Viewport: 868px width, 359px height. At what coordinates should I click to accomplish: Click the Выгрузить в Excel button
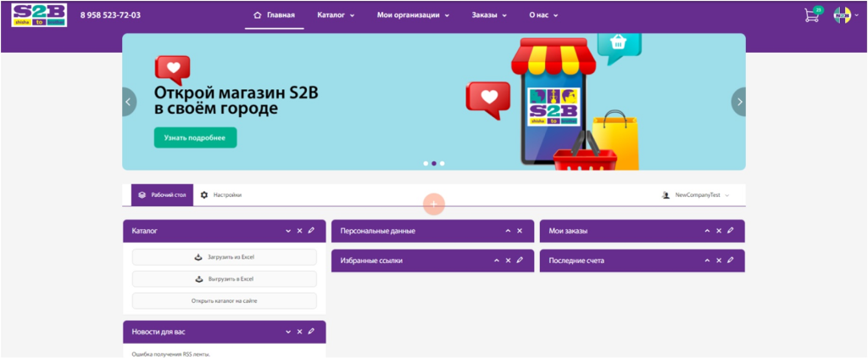(x=224, y=279)
